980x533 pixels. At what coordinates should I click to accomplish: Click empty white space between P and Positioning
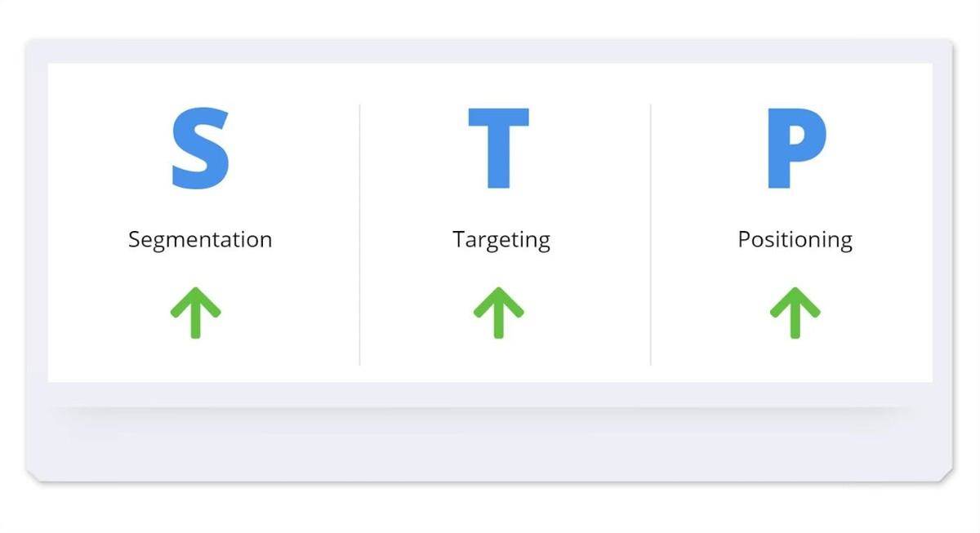click(796, 209)
